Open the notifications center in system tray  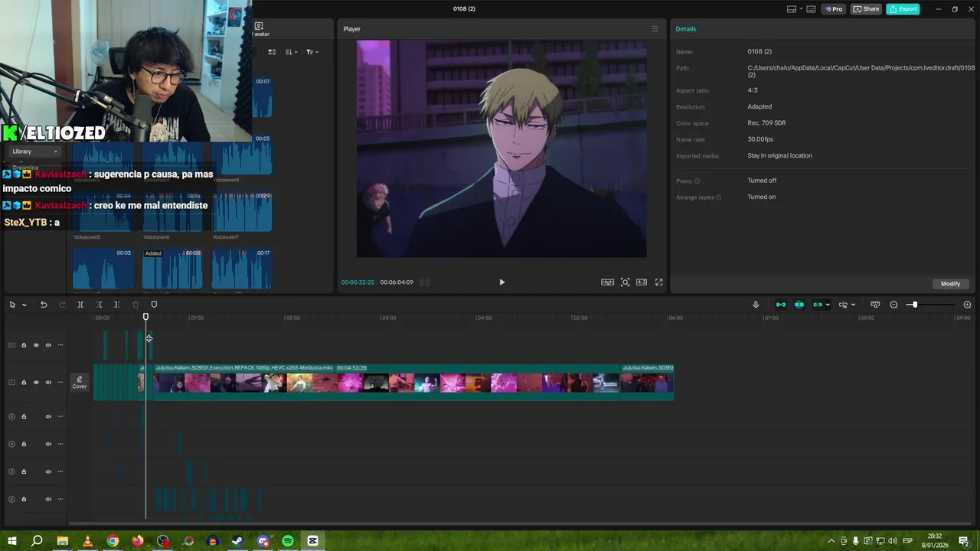click(x=964, y=541)
